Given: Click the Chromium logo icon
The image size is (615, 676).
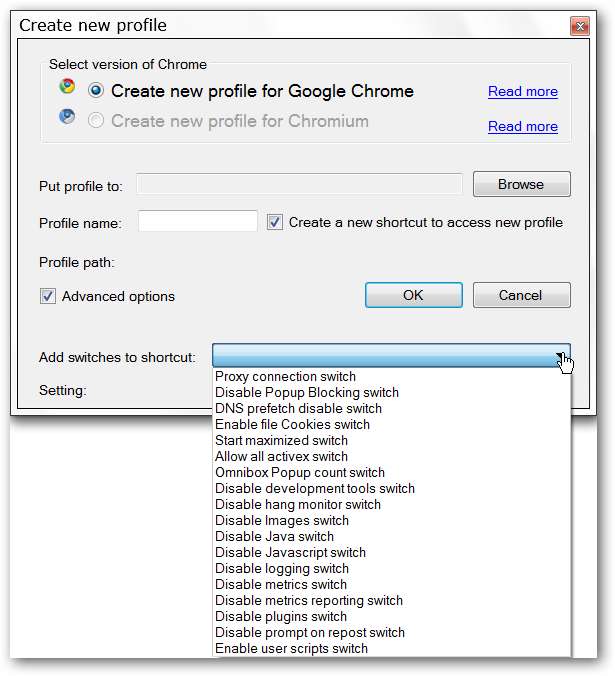Looking at the screenshot, I should (x=67, y=118).
